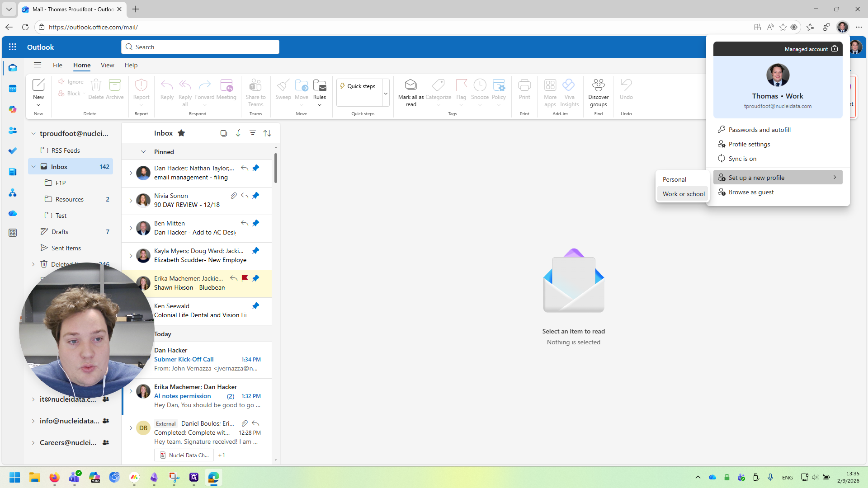Image resolution: width=868 pixels, height=488 pixels.
Task: Open the Drafts folder
Action: coord(70,232)
